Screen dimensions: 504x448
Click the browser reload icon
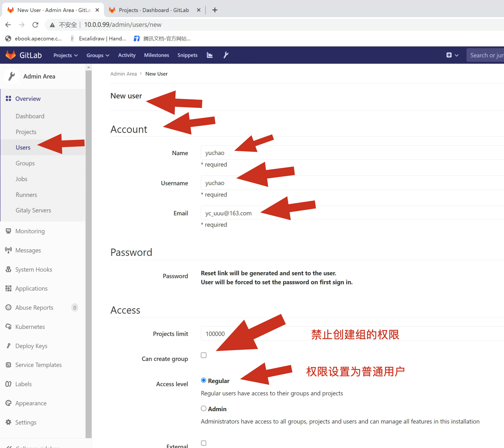[35, 25]
